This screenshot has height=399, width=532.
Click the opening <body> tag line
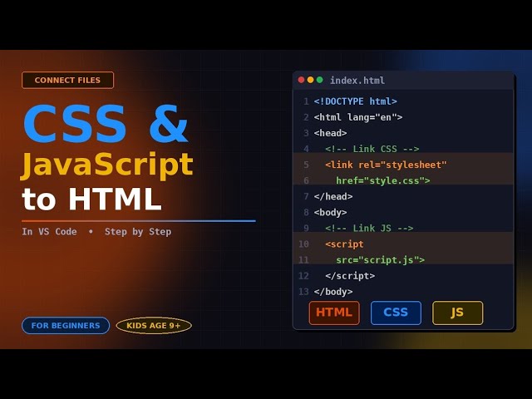(x=330, y=213)
